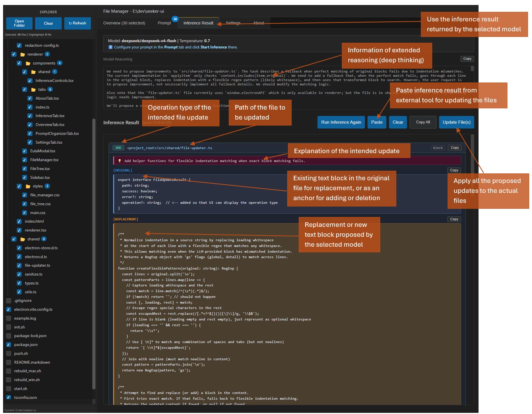532x414 pixels.
Task: Click the count badge 4 next to components
Action: click(x=60, y=63)
